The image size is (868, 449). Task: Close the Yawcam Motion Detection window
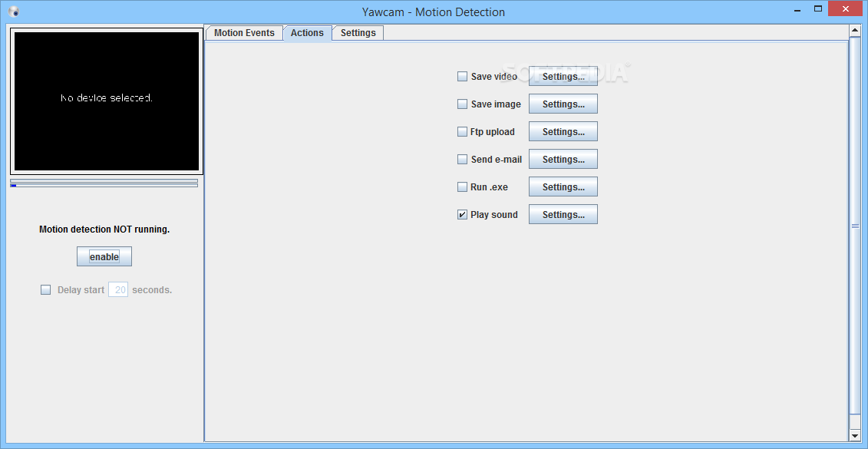(846, 9)
